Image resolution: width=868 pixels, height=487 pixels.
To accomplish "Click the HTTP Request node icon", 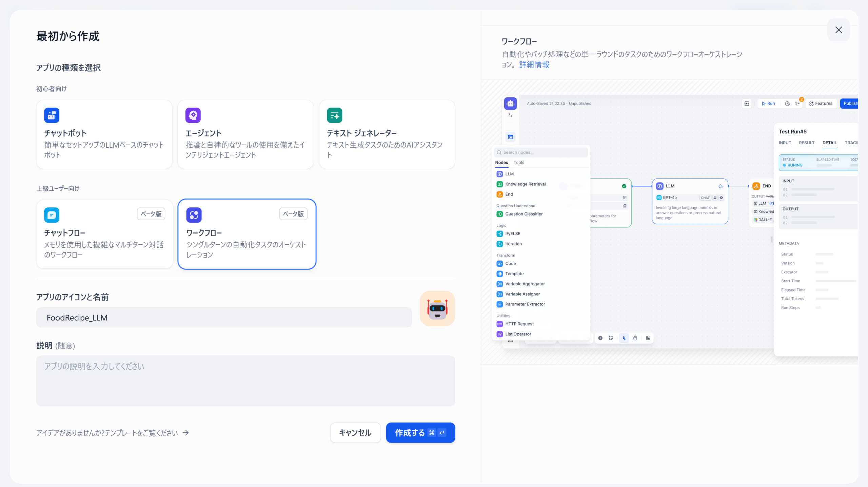I will (499, 324).
